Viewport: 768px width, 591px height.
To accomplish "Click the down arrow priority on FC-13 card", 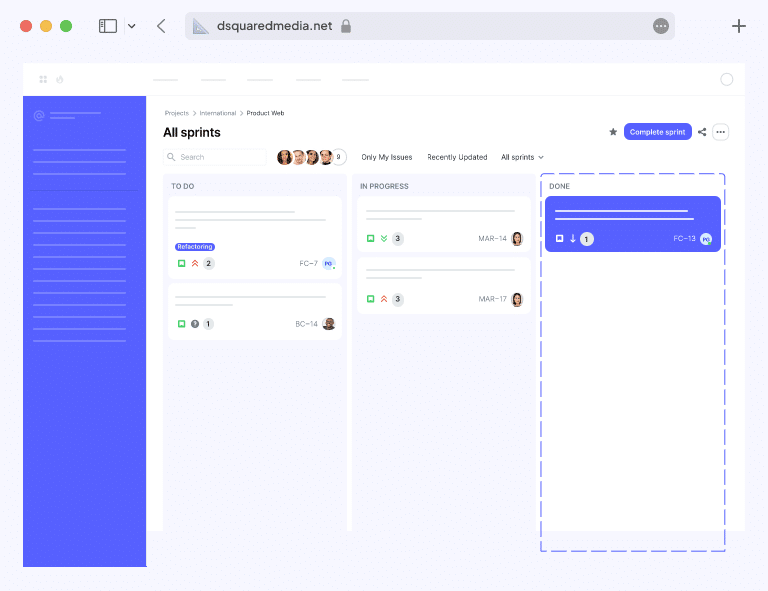I will pyautogui.click(x=573, y=238).
